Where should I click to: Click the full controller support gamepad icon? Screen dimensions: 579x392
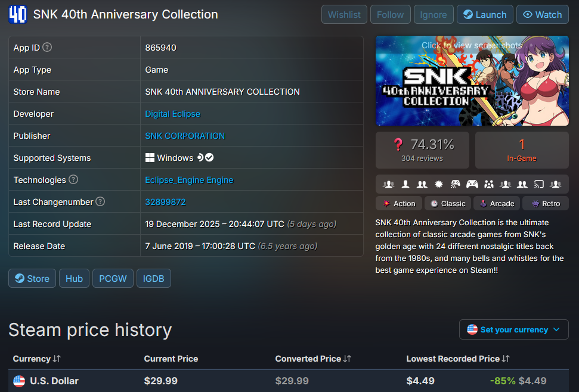pos(472,185)
